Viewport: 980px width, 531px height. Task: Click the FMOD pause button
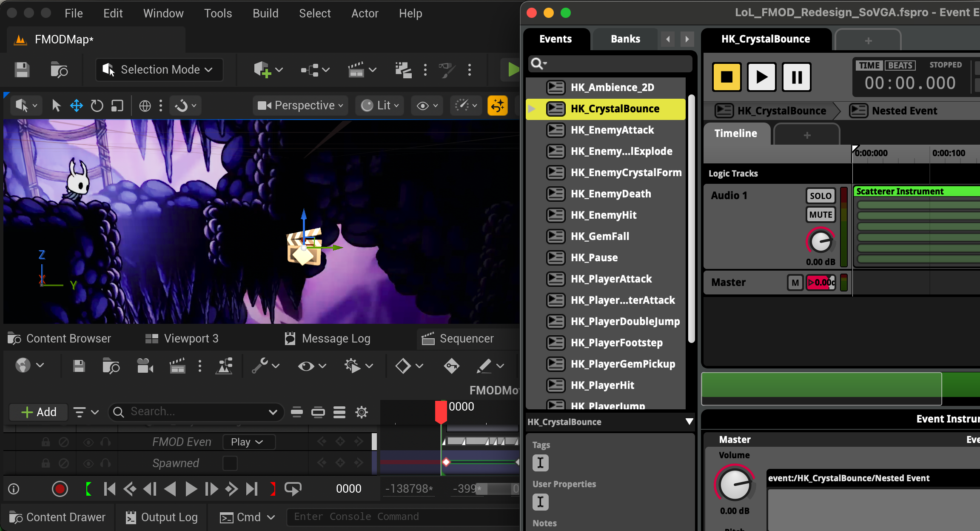click(797, 77)
